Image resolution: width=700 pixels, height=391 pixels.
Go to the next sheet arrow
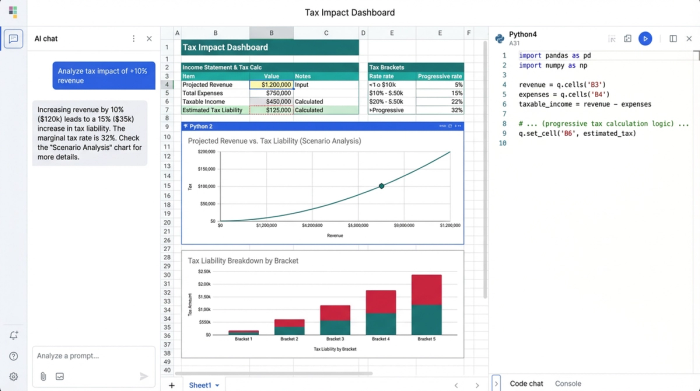pyautogui.click(x=477, y=385)
